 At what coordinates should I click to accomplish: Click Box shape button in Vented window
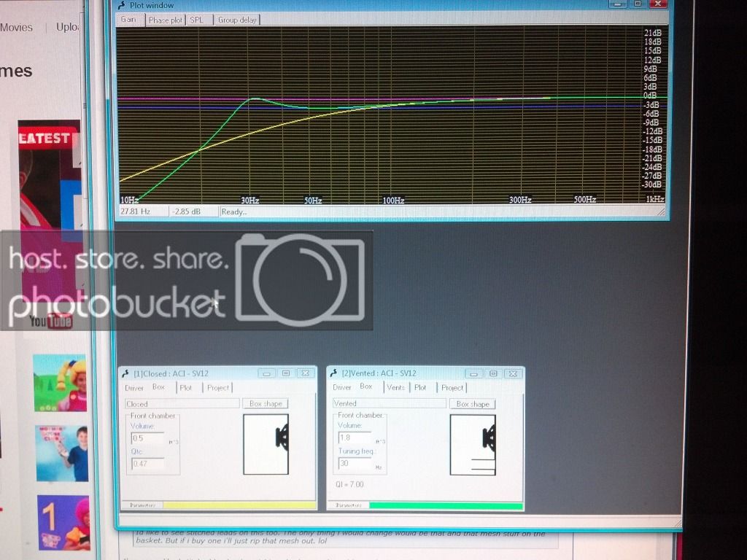click(x=473, y=404)
